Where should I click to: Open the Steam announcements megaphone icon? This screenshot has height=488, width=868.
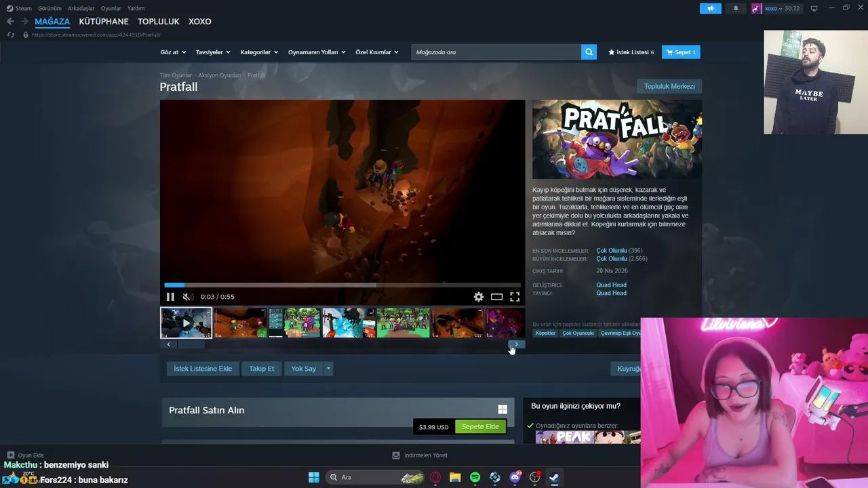[x=711, y=9]
